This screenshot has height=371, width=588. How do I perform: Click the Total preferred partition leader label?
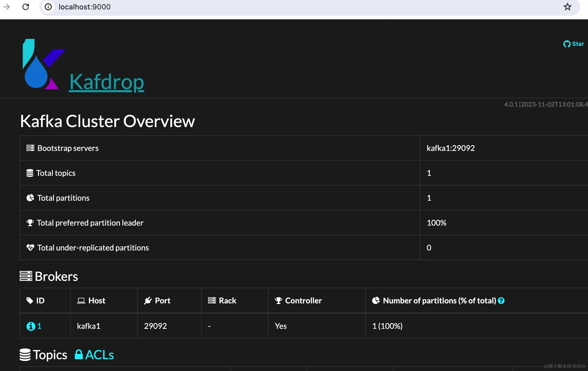click(90, 223)
